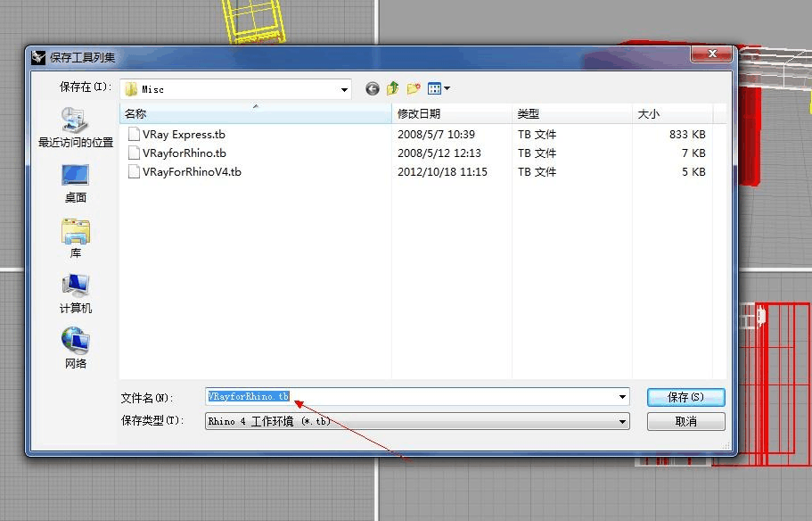This screenshot has width=812, height=521.
Task: Select VRay Express.tb file
Action: (x=183, y=135)
